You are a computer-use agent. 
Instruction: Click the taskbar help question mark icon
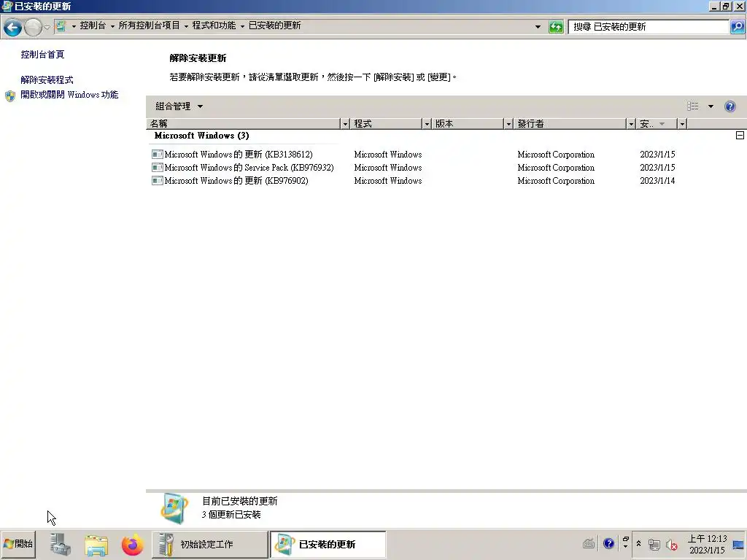click(608, 543)
